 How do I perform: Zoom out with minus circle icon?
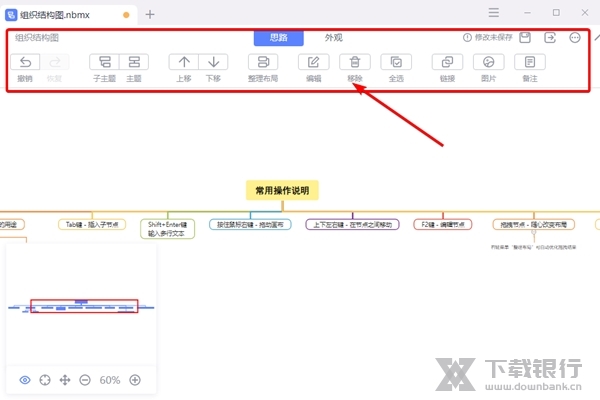(x=85, y=380)
